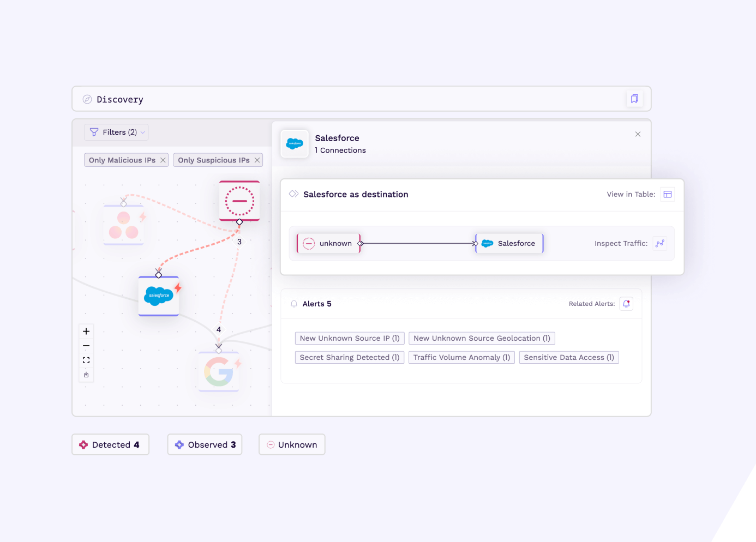Click the Salesforce logo in panel header
The width and height of the screenshot is (756, 542).
coord(295,144)
